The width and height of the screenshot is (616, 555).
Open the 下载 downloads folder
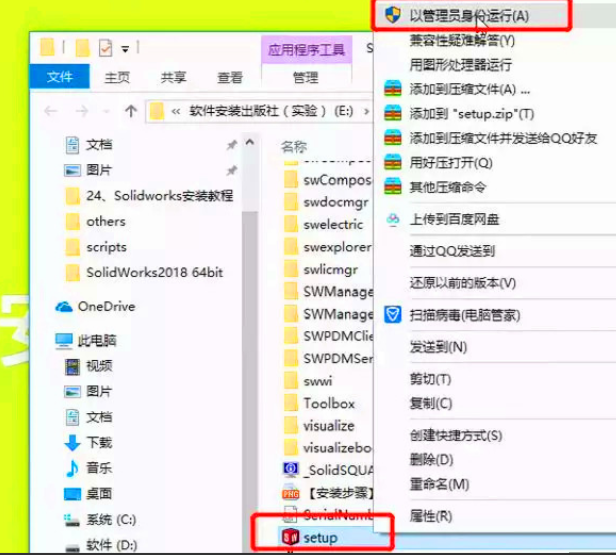point(88,442)
